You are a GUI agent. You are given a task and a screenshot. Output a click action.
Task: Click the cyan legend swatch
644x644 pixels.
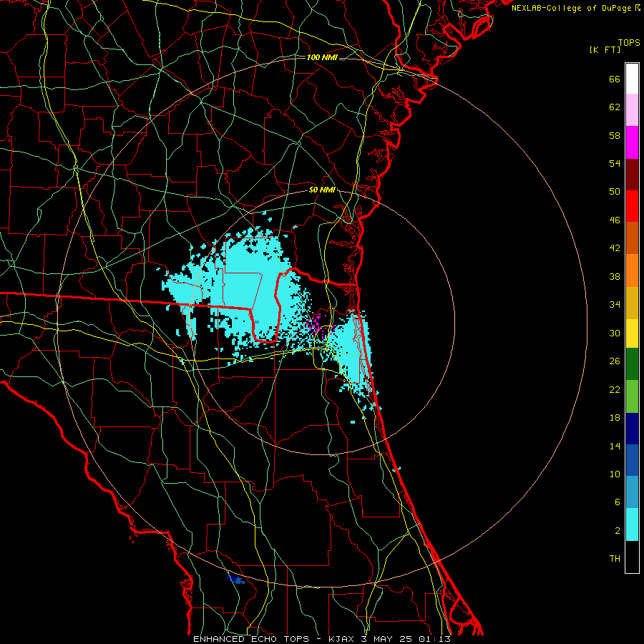pyautogui.click(x=632, y=525)
